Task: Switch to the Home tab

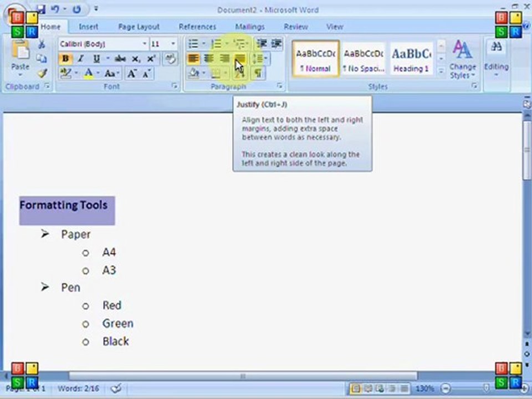Action: (x=50, y=27)
